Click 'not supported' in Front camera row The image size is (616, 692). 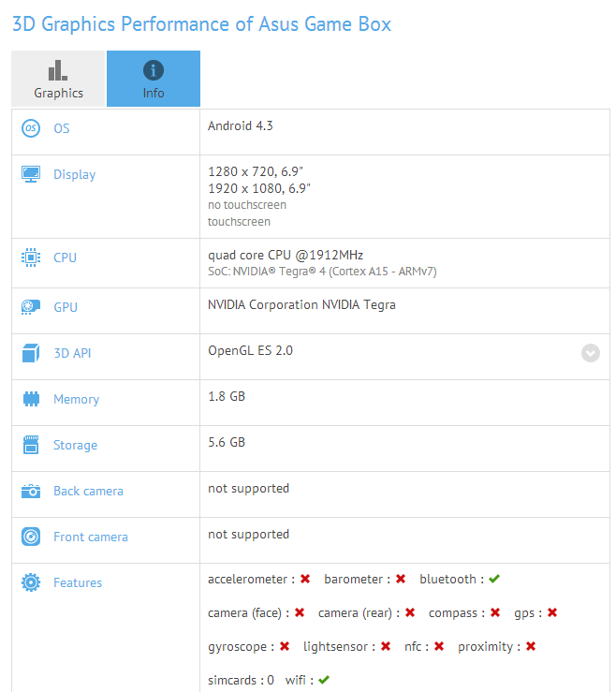tap(248, 535)
